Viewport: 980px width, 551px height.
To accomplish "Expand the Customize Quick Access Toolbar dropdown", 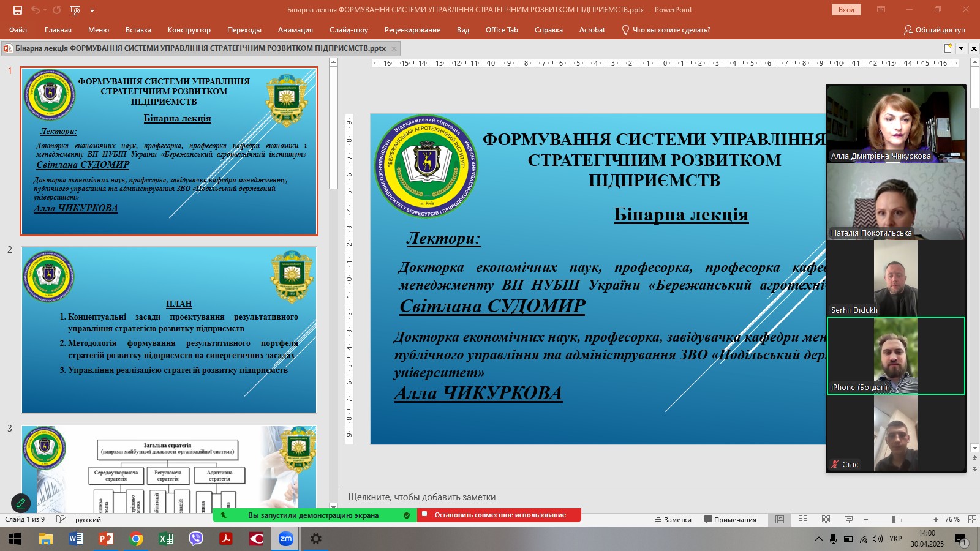I will coord(92,10).
